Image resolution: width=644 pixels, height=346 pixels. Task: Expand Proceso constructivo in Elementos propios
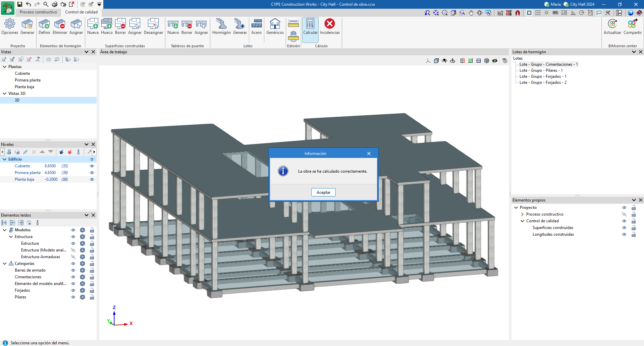tap(522, 214)
